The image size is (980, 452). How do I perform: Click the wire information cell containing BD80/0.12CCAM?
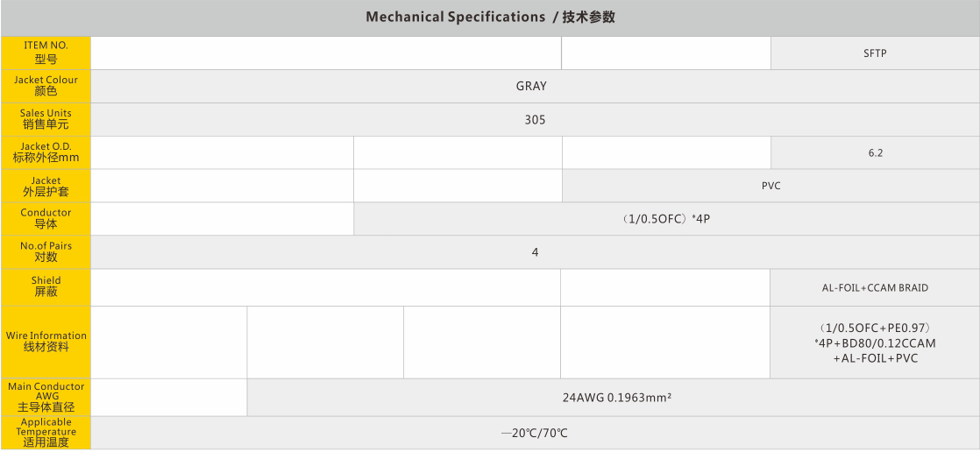click(875, 343)
